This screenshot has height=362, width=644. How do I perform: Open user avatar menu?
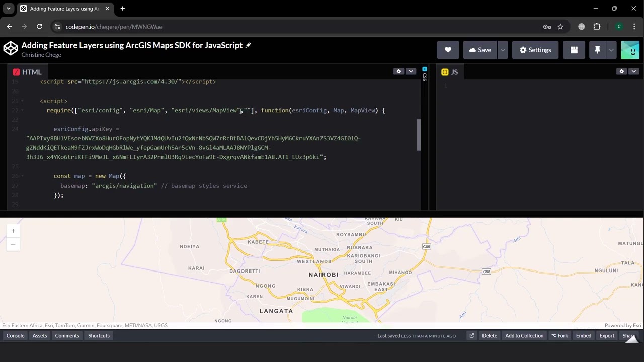tap(630, 50)
